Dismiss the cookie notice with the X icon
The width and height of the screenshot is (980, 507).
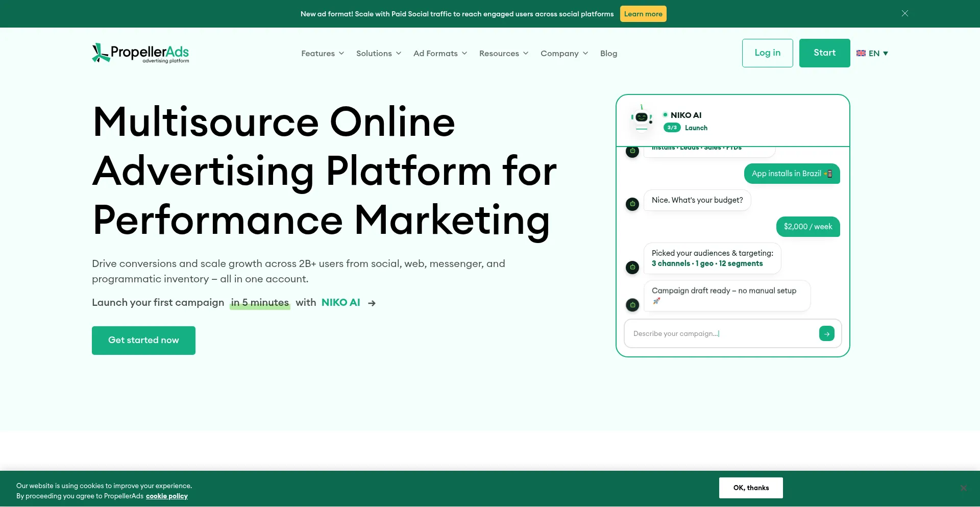[963, 488]
